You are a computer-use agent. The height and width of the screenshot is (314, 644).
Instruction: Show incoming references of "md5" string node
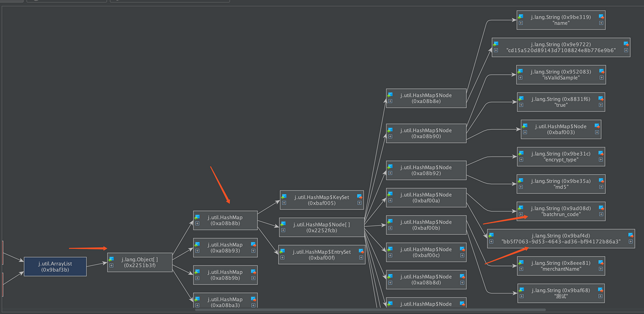pos(520,181)
